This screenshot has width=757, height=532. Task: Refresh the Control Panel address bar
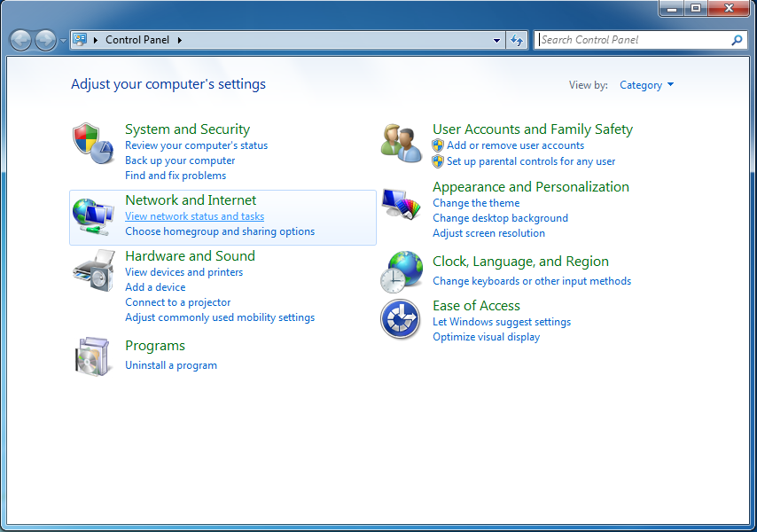click(x=518, y=40)
